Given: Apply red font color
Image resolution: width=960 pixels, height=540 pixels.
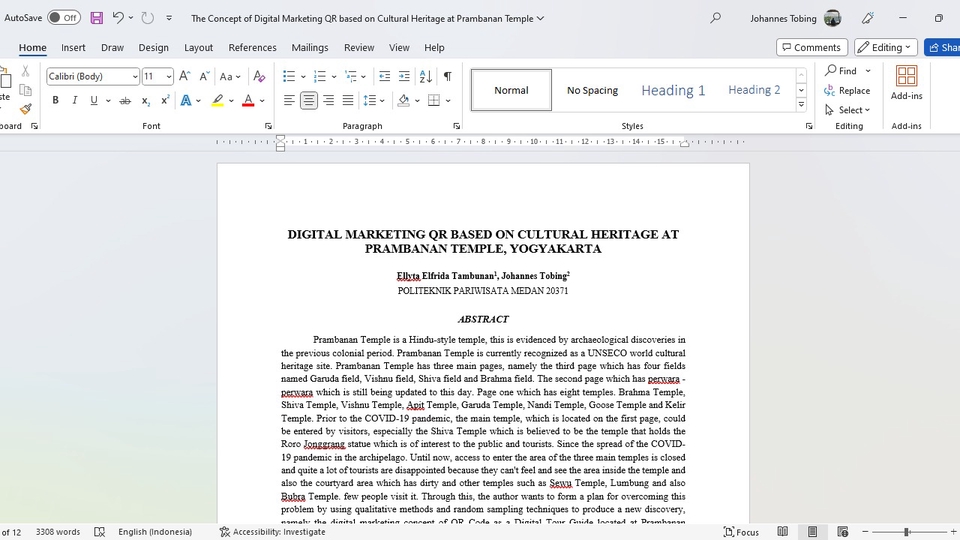Looking at the screenshot, I should click(x=248, y=100).
